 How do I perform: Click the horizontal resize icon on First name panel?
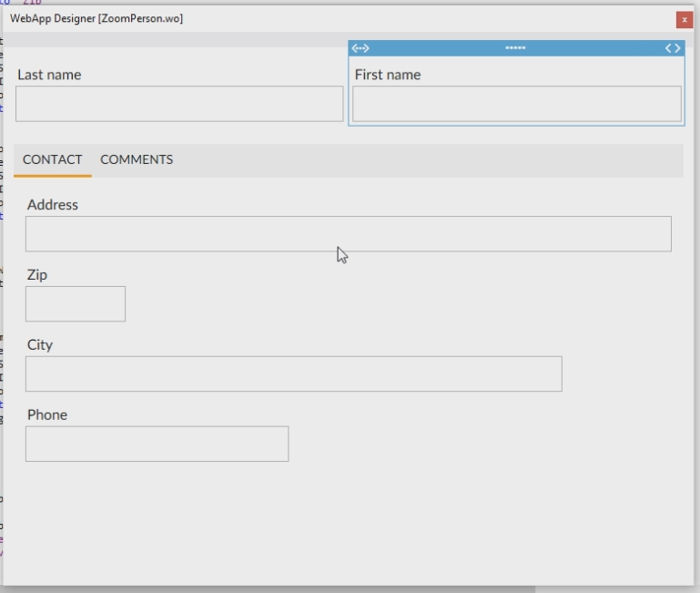[x=360, y=48]
